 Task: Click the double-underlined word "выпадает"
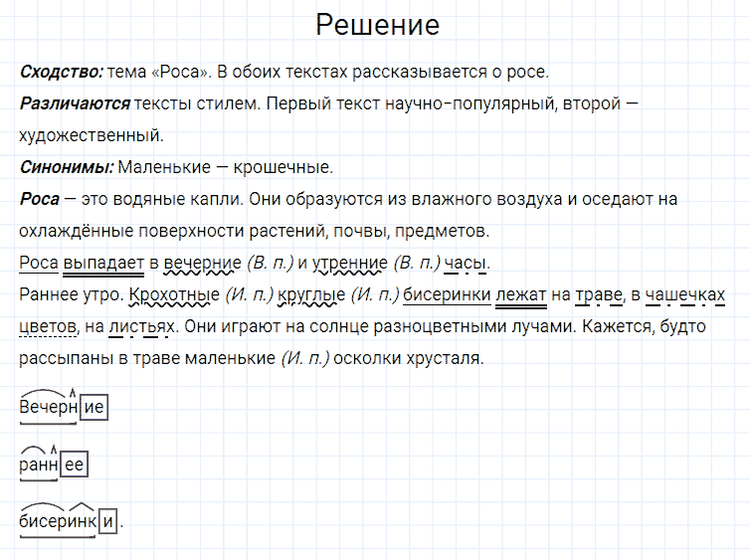pyautogui.click(x=103, y=264)
